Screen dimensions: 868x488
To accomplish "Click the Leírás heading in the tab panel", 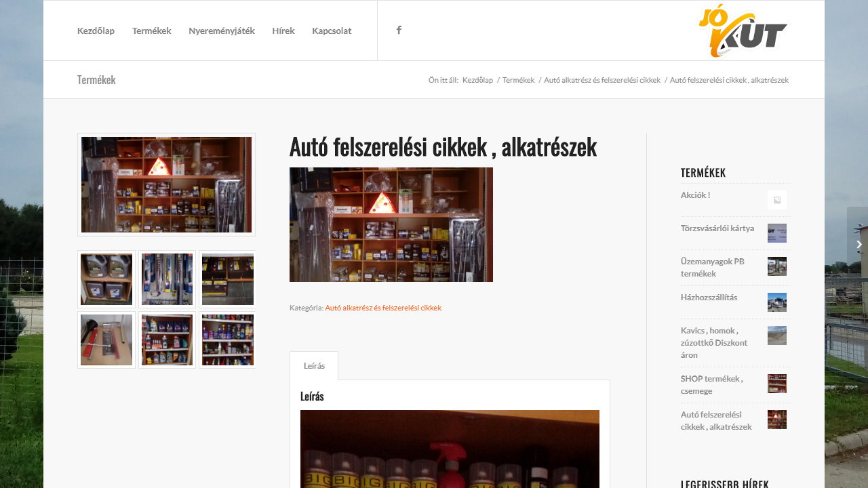I will coord(312,396).
